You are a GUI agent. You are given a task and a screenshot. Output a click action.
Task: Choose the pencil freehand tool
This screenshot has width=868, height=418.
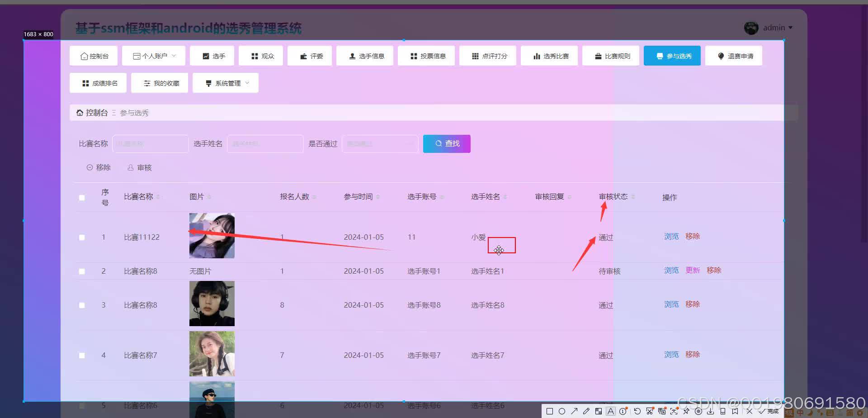tap(585, 411)
